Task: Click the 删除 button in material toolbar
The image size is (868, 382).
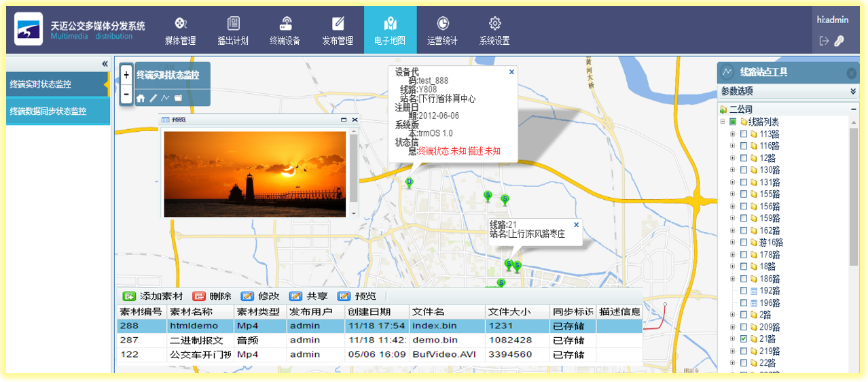Action: pyautogui.click(x=212, y=296)
